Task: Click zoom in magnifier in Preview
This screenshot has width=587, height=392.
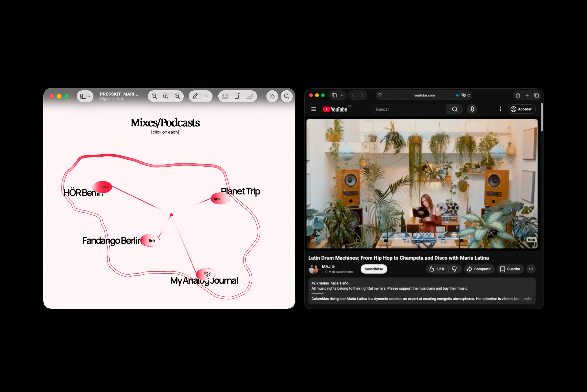Action: point(177,96)
